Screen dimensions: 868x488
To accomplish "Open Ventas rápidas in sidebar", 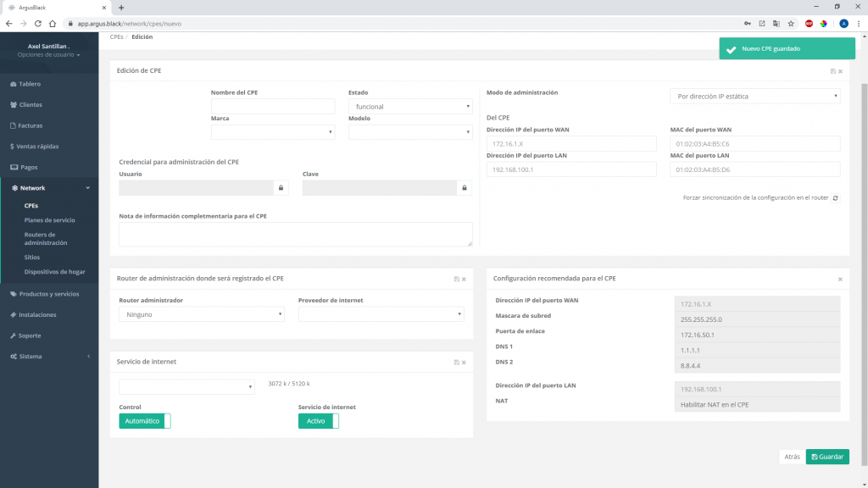I will point(34,147).
